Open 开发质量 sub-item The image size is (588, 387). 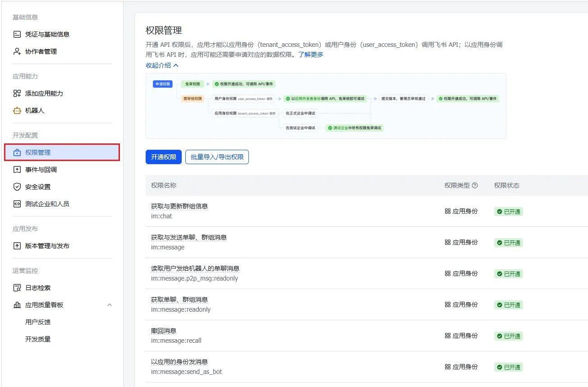[38, 339]
